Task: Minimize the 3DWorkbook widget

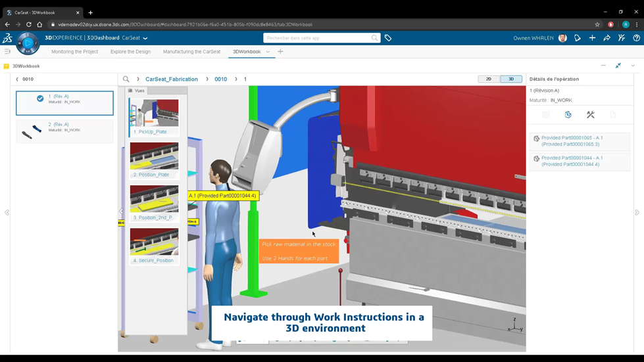Action: tap(603, 66)
